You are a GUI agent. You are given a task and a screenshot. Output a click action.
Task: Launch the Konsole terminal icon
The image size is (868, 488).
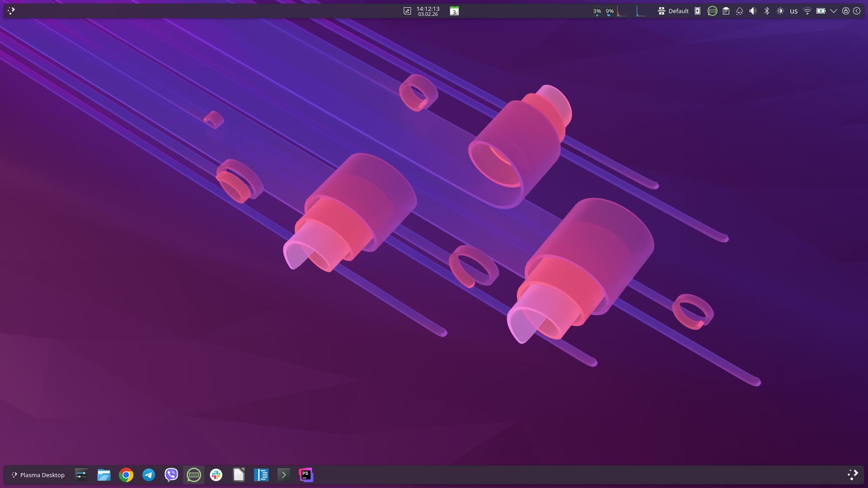point(283,475)
